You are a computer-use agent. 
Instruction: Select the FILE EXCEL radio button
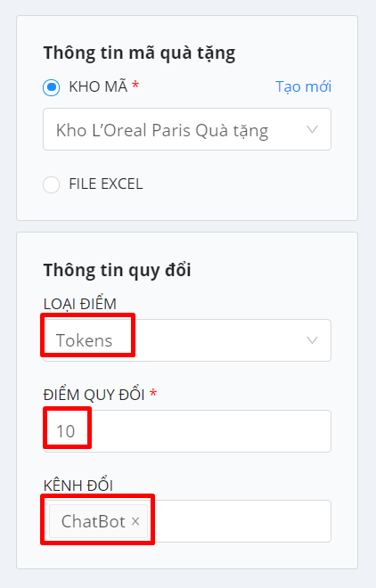point(52,184)
